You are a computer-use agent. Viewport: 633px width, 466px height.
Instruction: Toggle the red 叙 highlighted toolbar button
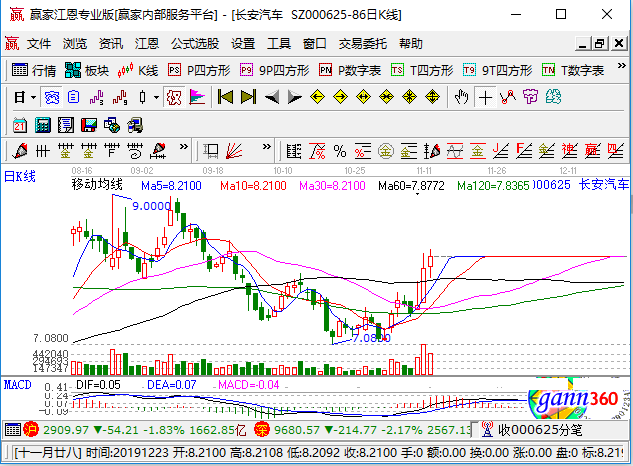point(174,97)
